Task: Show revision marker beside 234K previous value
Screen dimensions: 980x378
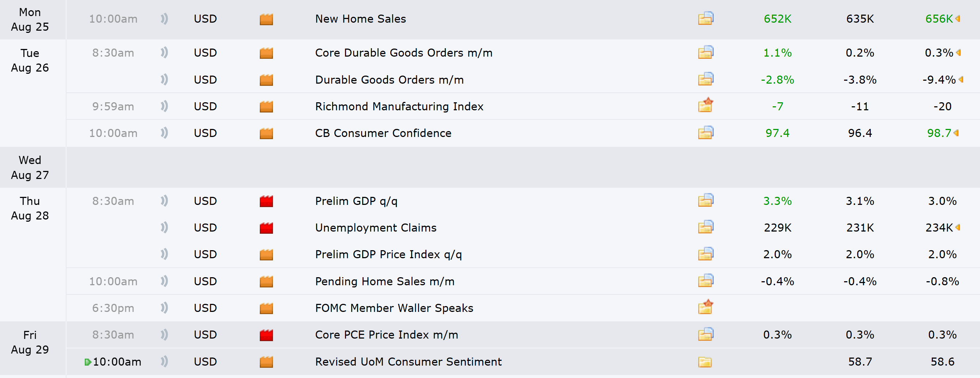Action: (958, 228)
